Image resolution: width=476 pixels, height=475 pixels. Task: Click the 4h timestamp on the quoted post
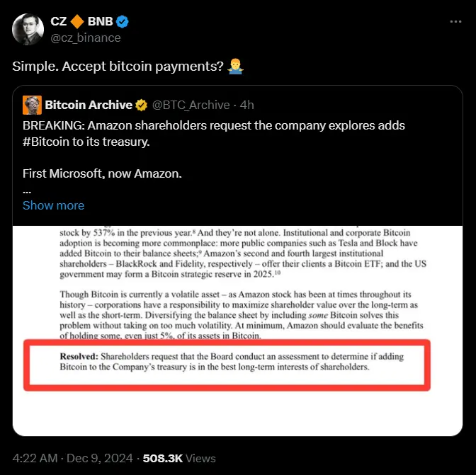point(246,105)
